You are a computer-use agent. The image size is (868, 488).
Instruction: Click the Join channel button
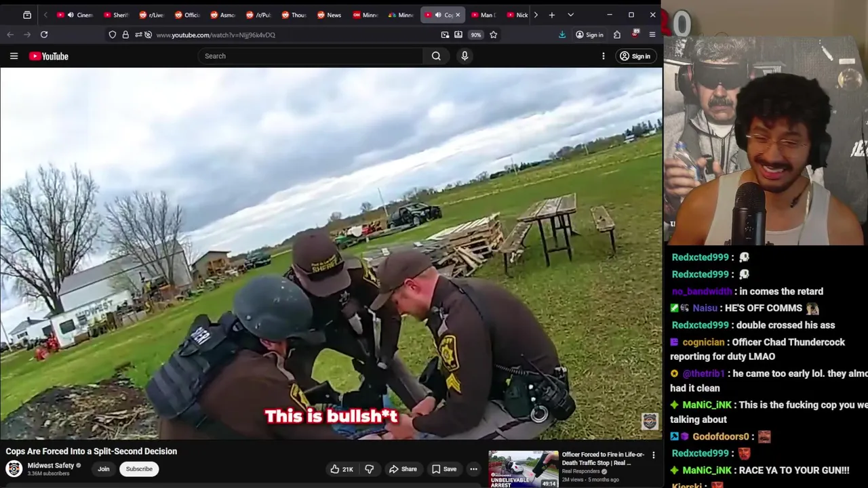tap(104, 469)
